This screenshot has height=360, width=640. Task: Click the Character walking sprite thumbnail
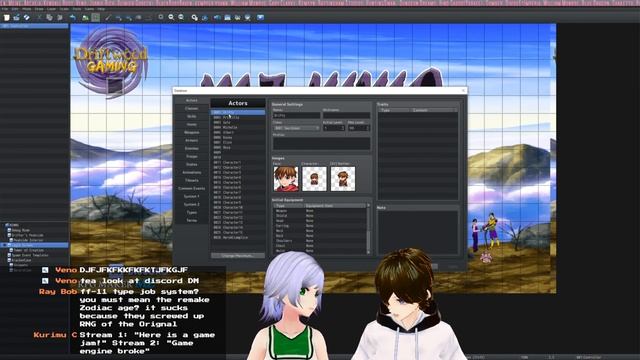tap(314, 179)
